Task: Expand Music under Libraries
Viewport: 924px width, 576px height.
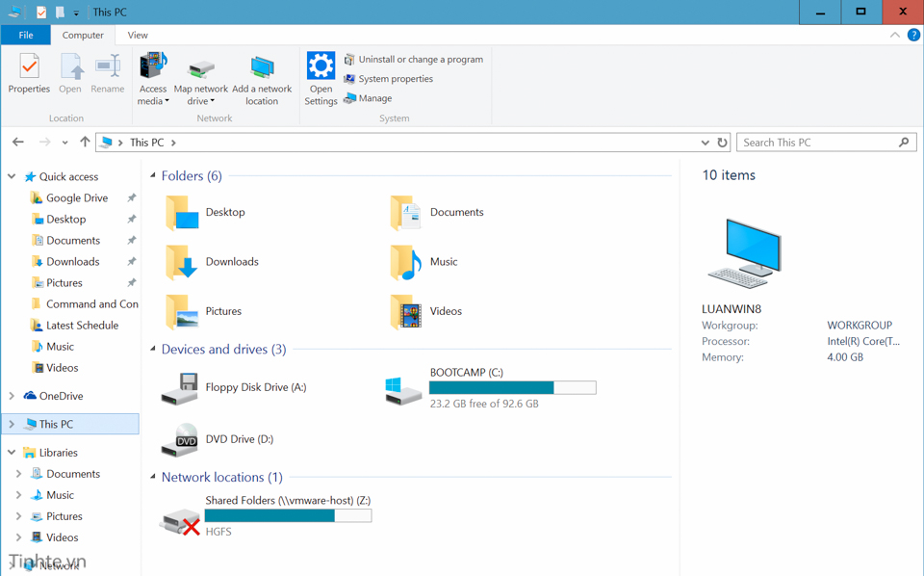Action: point(18,495)
